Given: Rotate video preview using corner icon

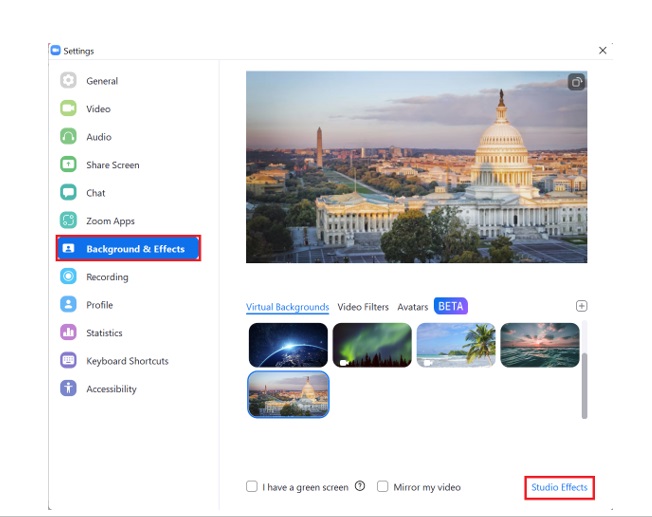Looking at the screenshot, I should pos(576,83).
